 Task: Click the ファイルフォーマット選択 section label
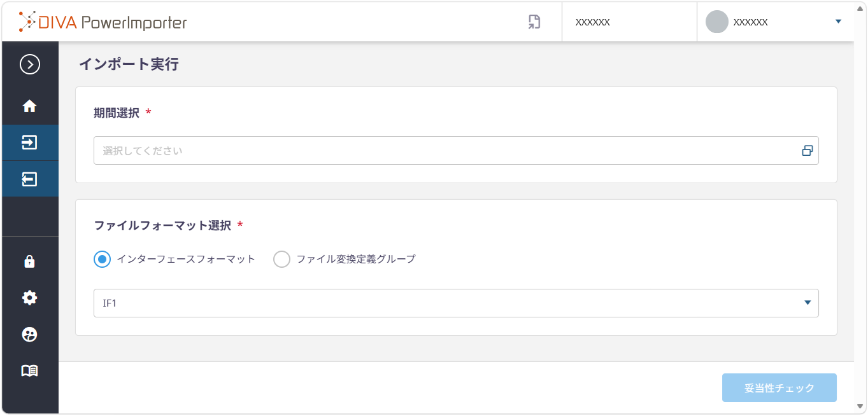162,225
